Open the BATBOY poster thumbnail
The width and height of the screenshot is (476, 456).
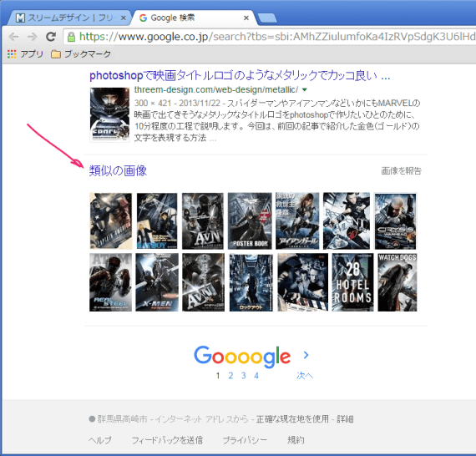[x=157, y=220]
